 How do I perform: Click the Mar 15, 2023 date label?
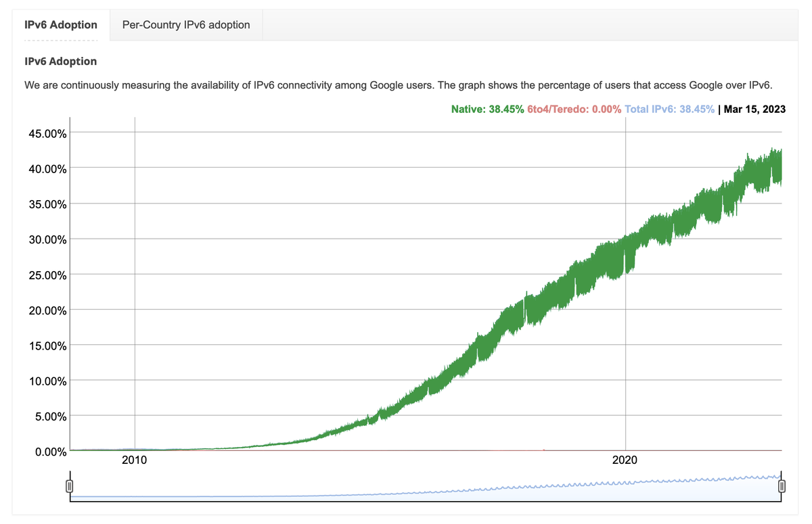754,109
